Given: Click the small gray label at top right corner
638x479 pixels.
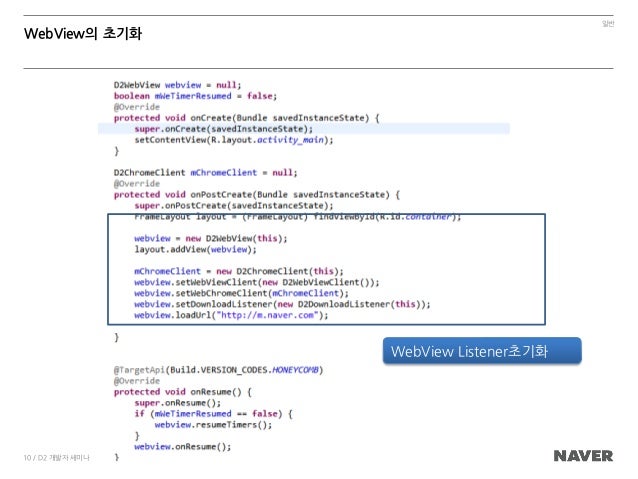Looking at the screenshot, I should coord(608,24).
